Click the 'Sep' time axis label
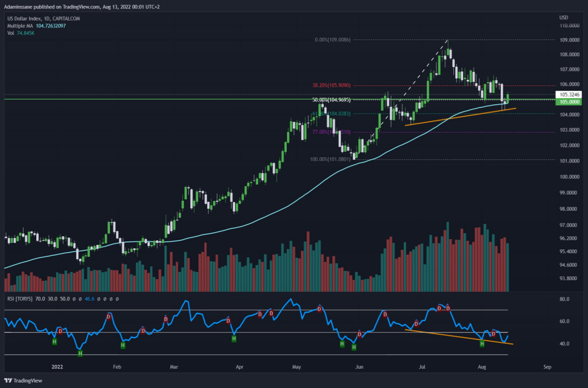The image size is (588, 388). (x=547, y=366)
